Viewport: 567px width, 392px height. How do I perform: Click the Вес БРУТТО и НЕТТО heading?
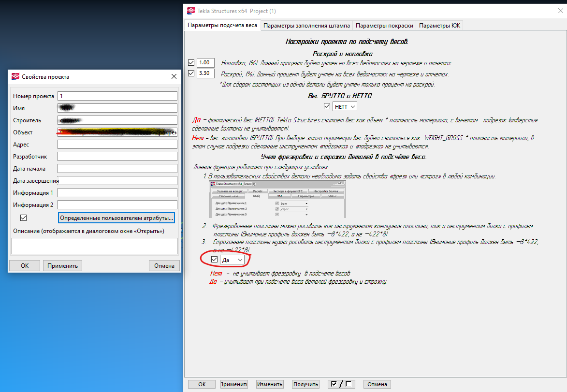pos(339,96)
